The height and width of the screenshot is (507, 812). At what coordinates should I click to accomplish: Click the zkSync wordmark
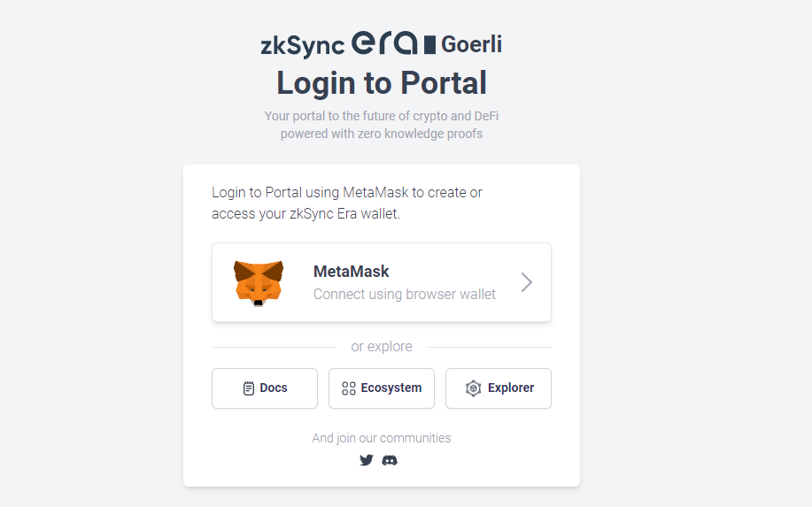point(302,46)
